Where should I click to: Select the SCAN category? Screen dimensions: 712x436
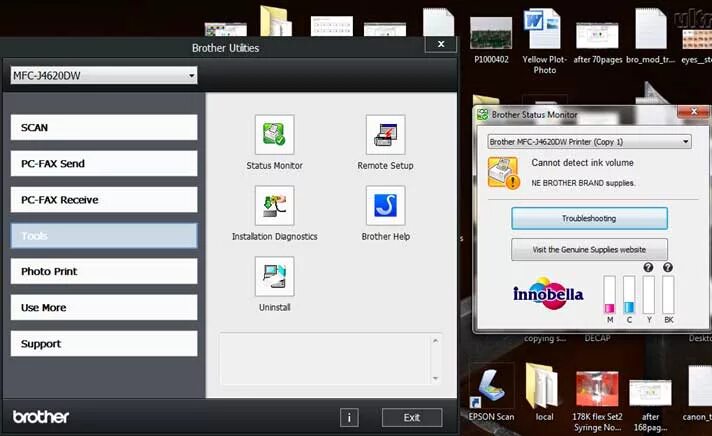point(104,127)
